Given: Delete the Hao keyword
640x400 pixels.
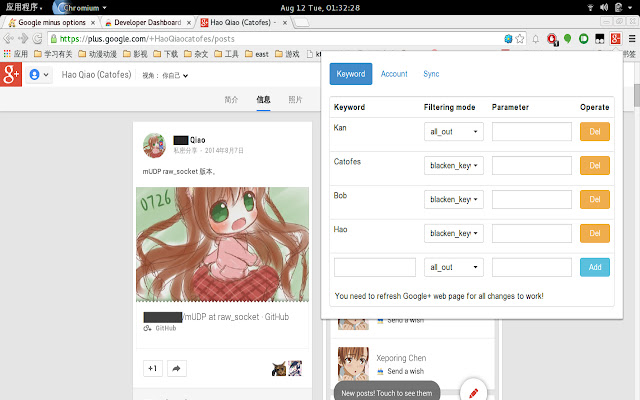Looking at the screenshot, I should (x=595, y=233).
